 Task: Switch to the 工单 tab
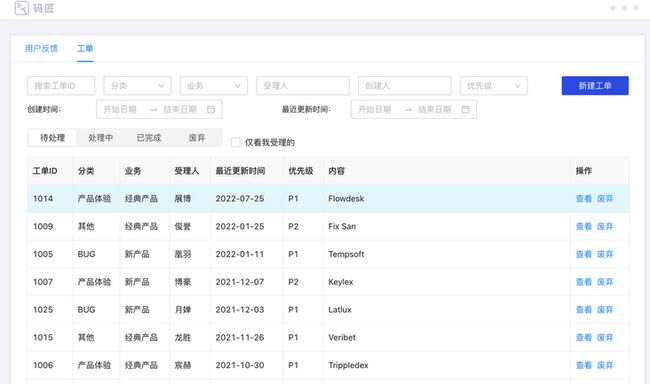85,49
